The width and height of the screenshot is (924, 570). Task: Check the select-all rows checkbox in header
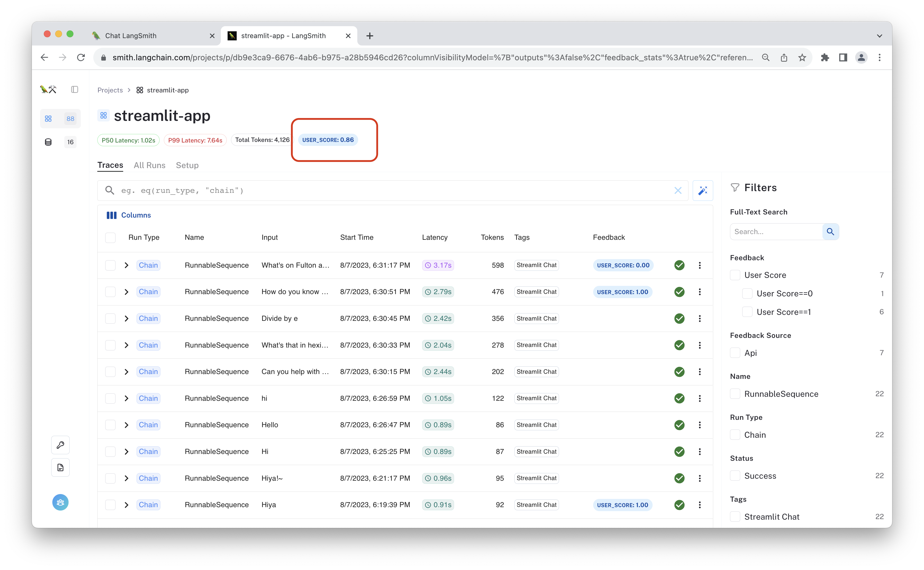click(x=110, y=238)
